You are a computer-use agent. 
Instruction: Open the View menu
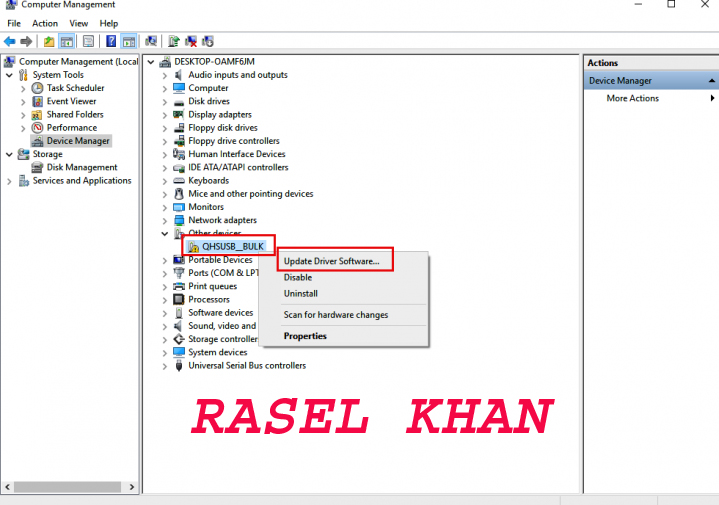pos(78,23)
